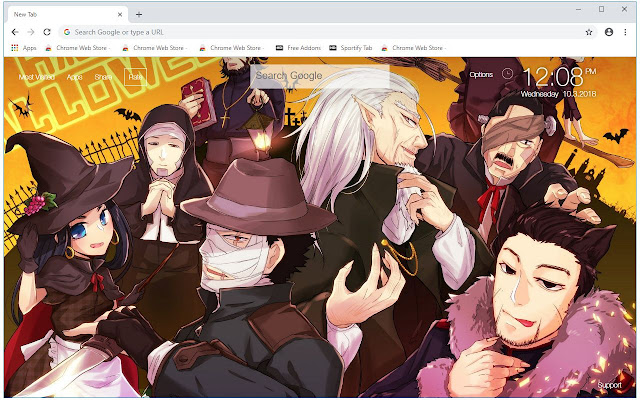Click the forward navigation arrow

coord(31,32)
